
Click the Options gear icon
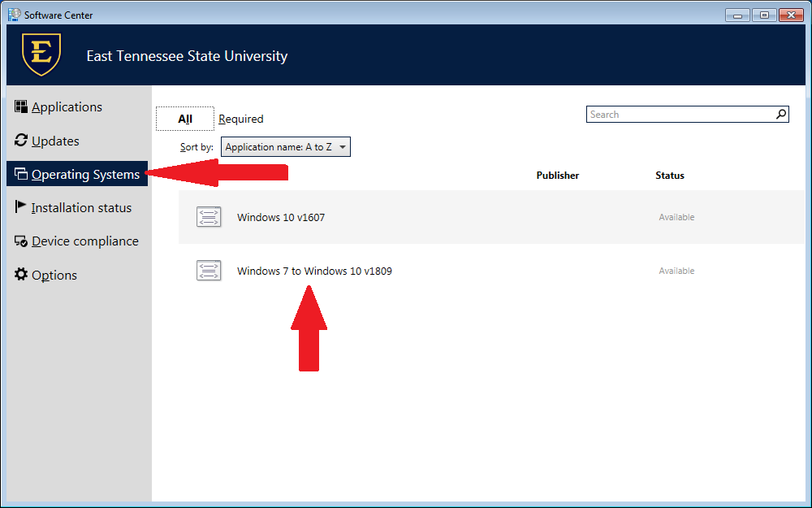click(21, 275)
